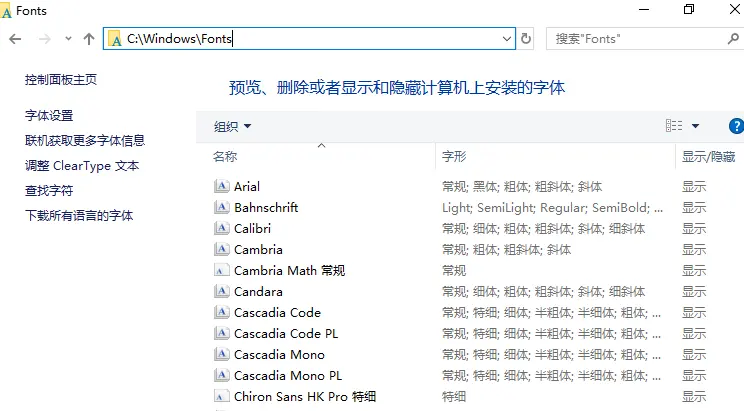Click Calibri's font styles cell

543,229
